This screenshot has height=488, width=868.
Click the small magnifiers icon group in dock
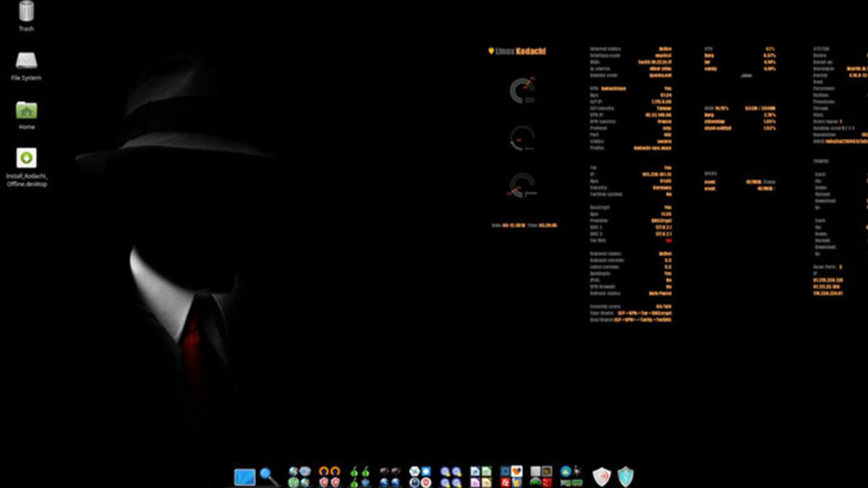[451, 476]
